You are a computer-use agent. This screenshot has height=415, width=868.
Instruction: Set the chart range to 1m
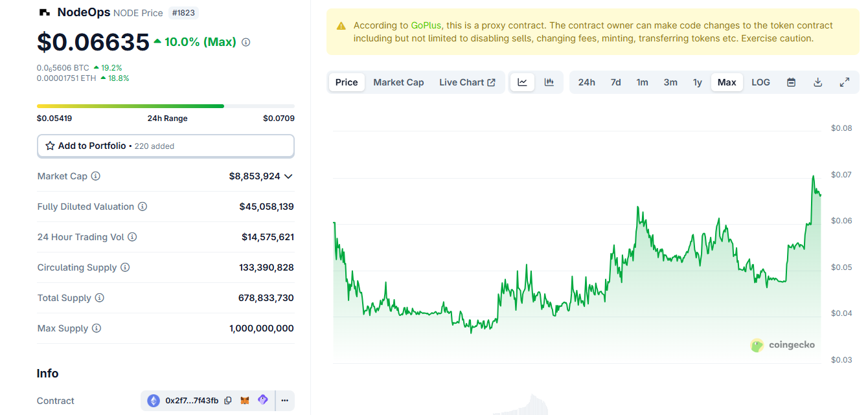(642, 82)
